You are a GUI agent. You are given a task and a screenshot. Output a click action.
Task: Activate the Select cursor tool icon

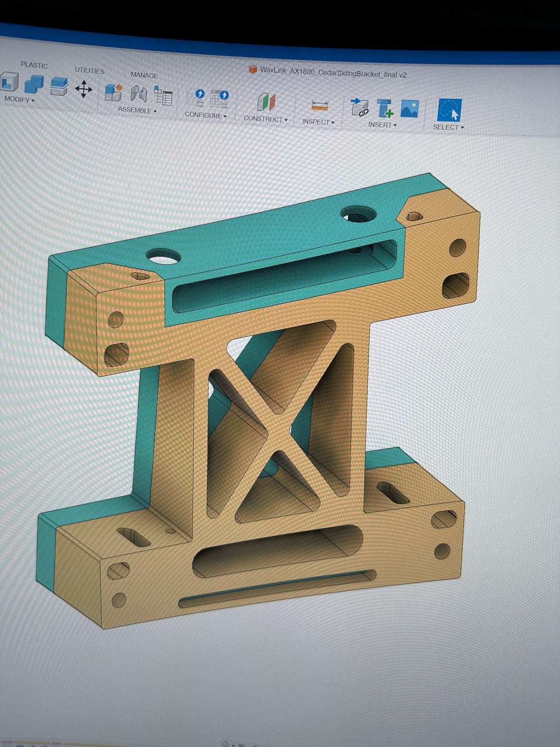pos(449,110)
